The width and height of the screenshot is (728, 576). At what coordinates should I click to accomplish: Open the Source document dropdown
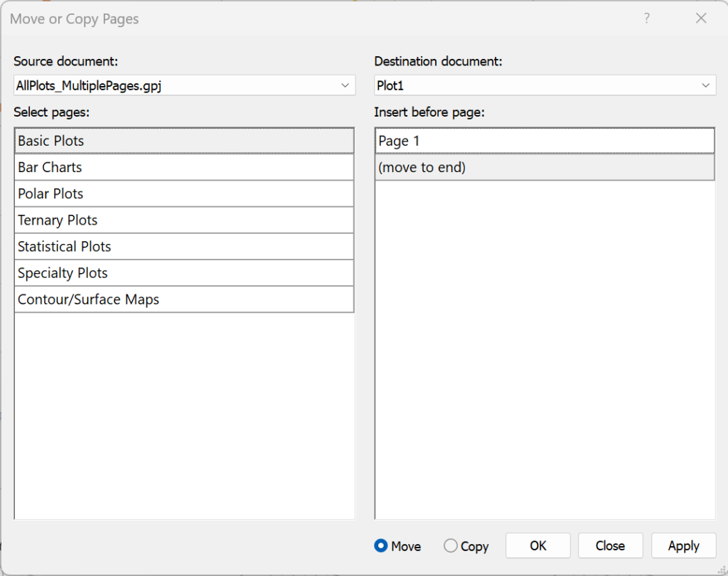point(346,85)
